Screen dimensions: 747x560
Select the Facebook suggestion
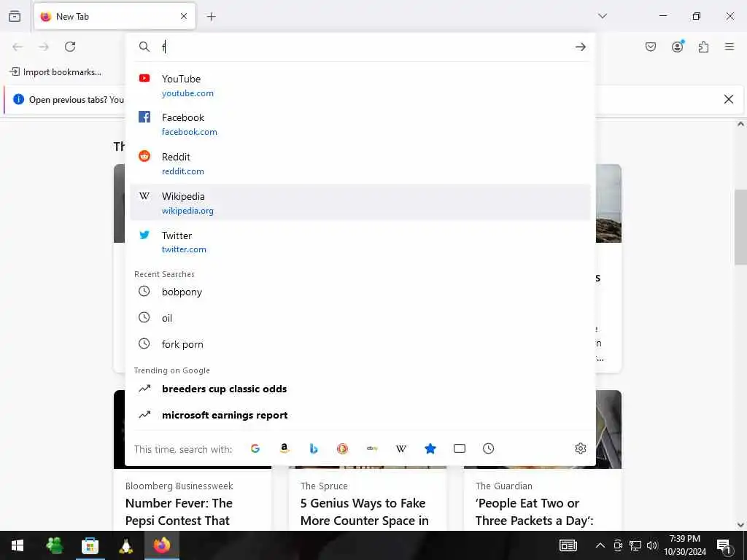click(x=360, y=124)
